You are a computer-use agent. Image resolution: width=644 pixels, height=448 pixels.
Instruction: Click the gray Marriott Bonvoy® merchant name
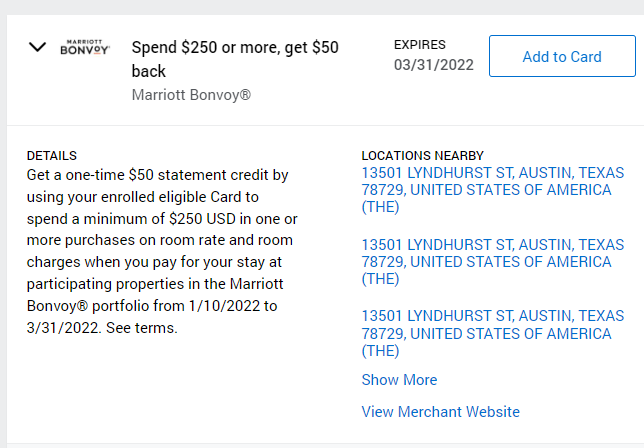pyautogui.click(x=191, y=95)
